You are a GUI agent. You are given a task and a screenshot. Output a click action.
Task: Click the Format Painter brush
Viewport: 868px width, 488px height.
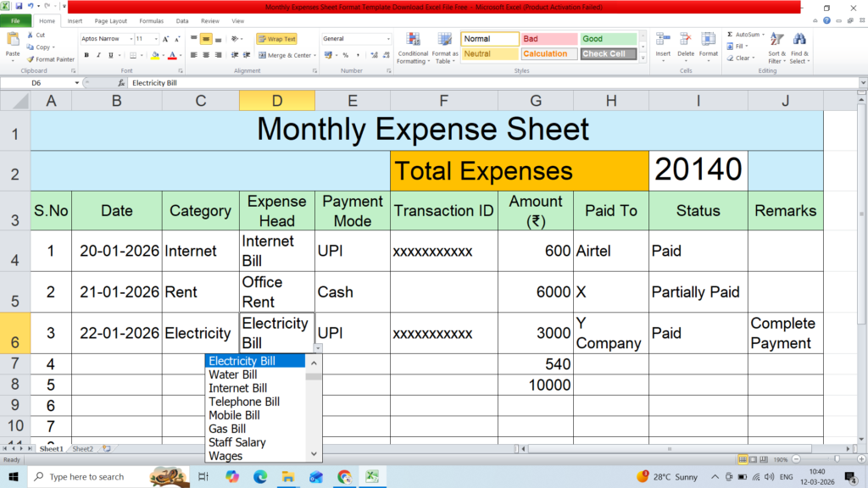tap(31, 59)
